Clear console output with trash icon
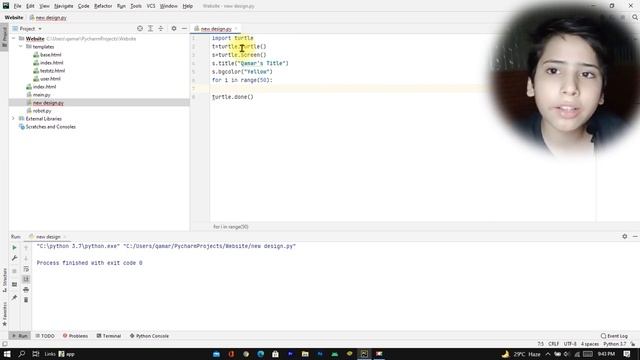The image size is (640, 360). [26, 300]
